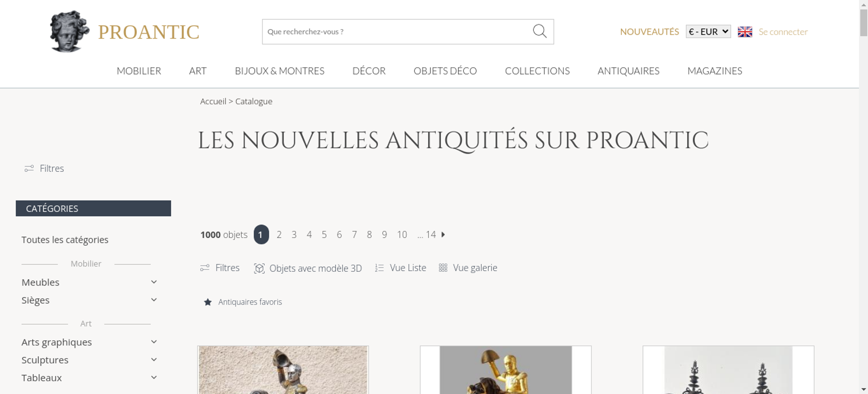Open the EUR currency dropdown

coord(708,32)
